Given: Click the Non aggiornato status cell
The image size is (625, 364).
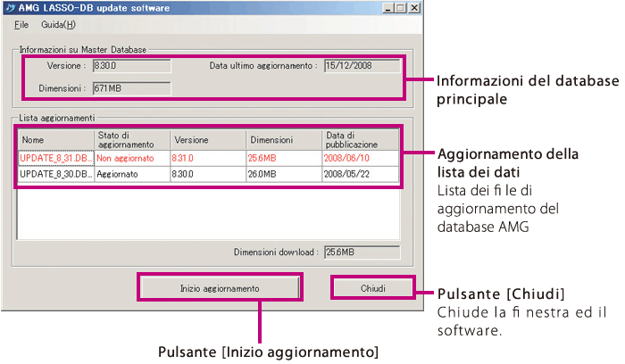Looking at the screenshot, I should tap(131, 158).
